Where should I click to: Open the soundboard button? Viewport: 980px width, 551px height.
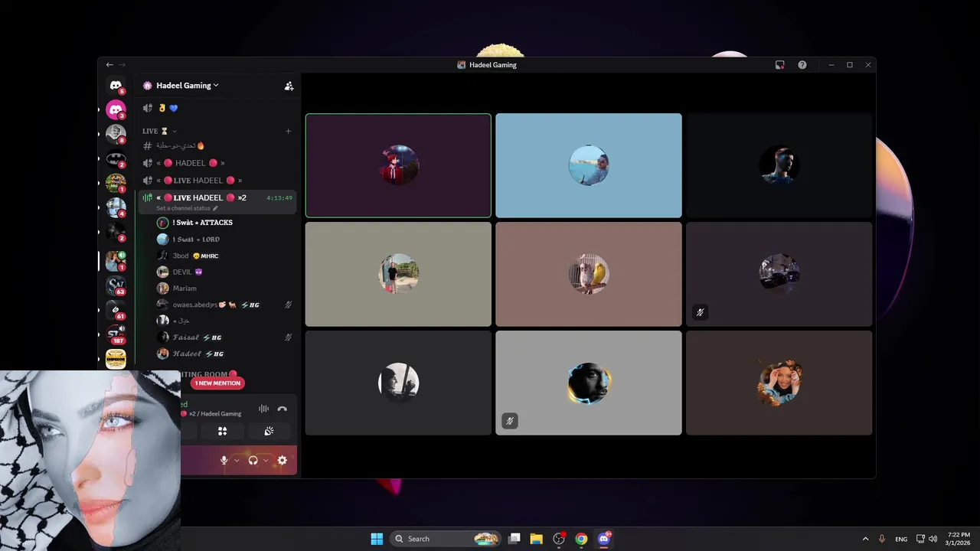pyautogui.click(x=269, y=431)
